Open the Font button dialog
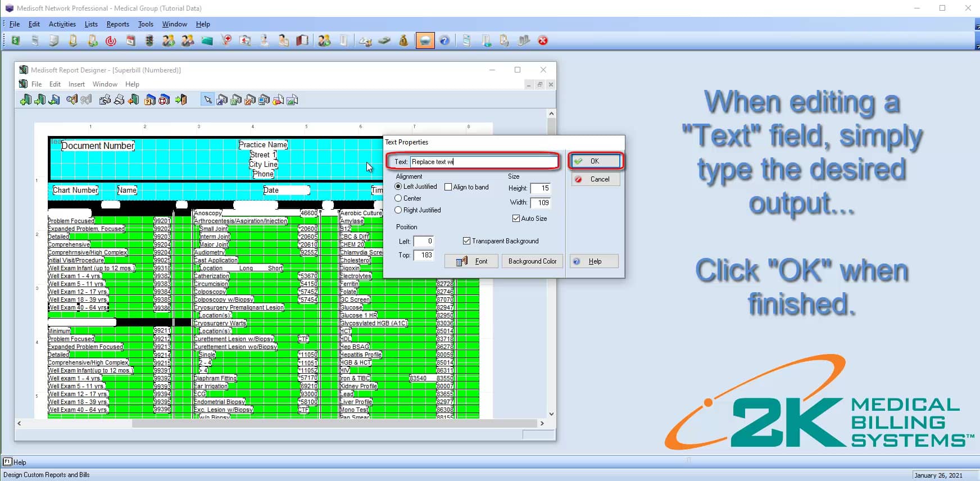 [x=471, y=261]
